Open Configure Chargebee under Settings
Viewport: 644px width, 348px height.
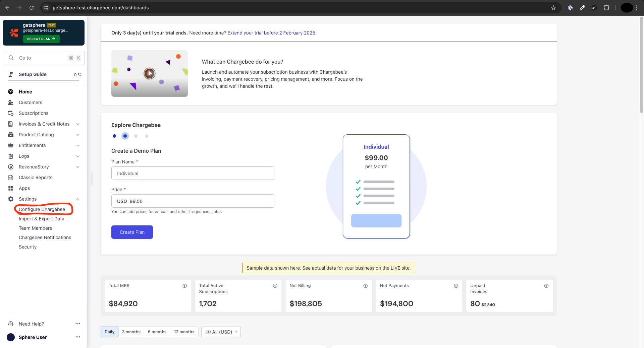(x=42, y=209)
